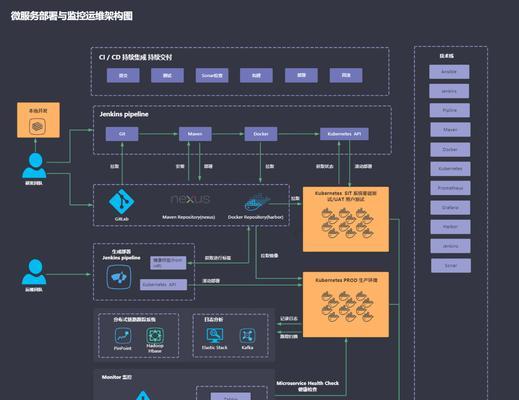Click the Nexus logo

(190, 199)
